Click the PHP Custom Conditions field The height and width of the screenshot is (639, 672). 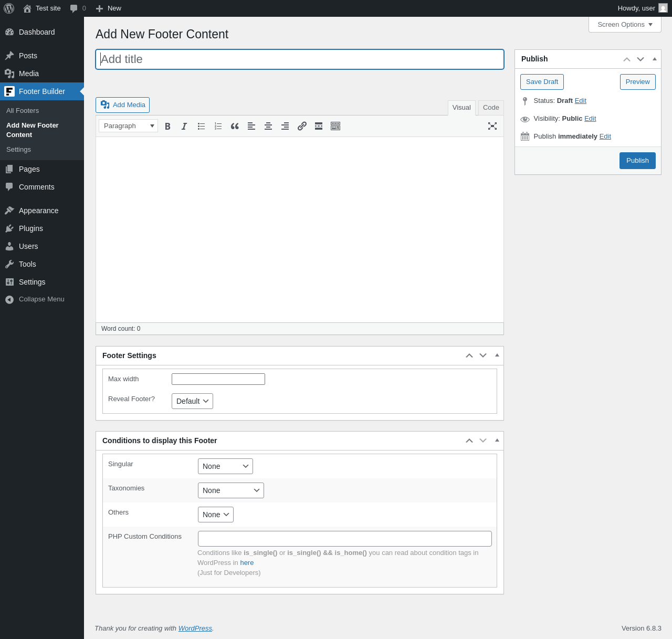(x=344, y=539)
